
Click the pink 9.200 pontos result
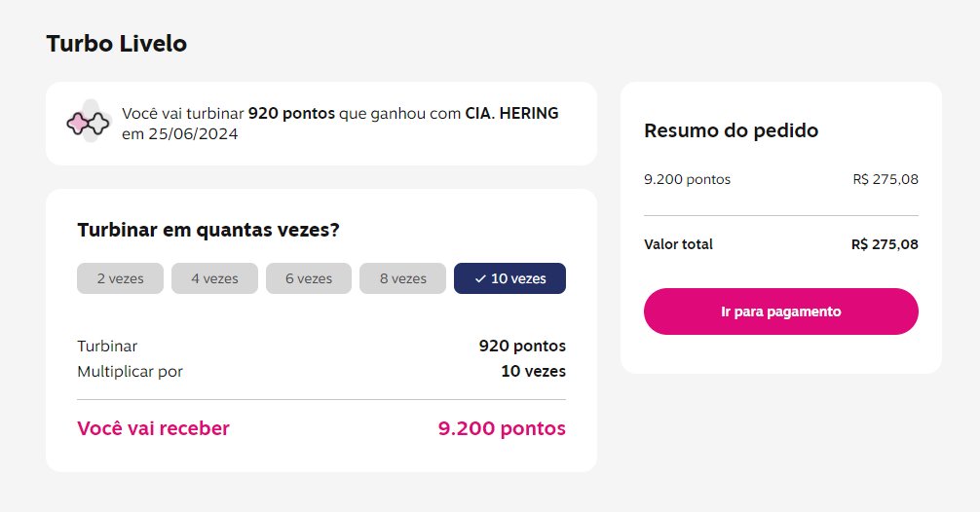502,428
